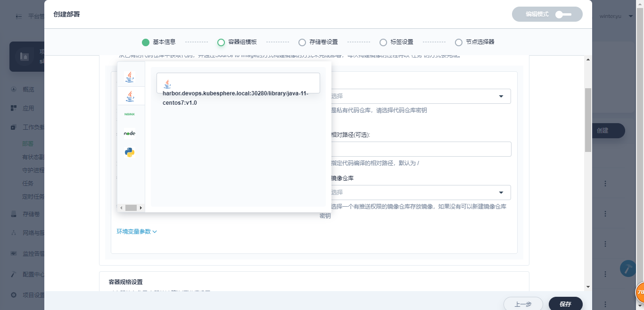Go to the 基本信息 step

point(159,42)
